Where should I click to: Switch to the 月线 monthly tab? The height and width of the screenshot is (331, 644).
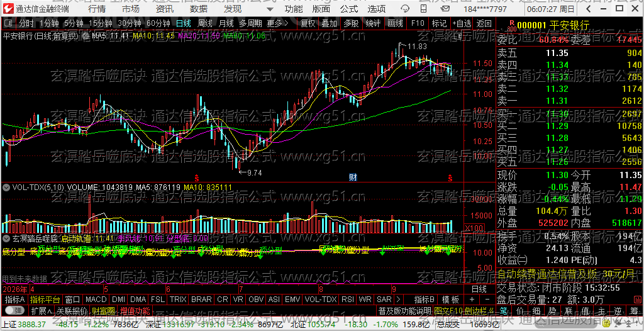[226, 23]
